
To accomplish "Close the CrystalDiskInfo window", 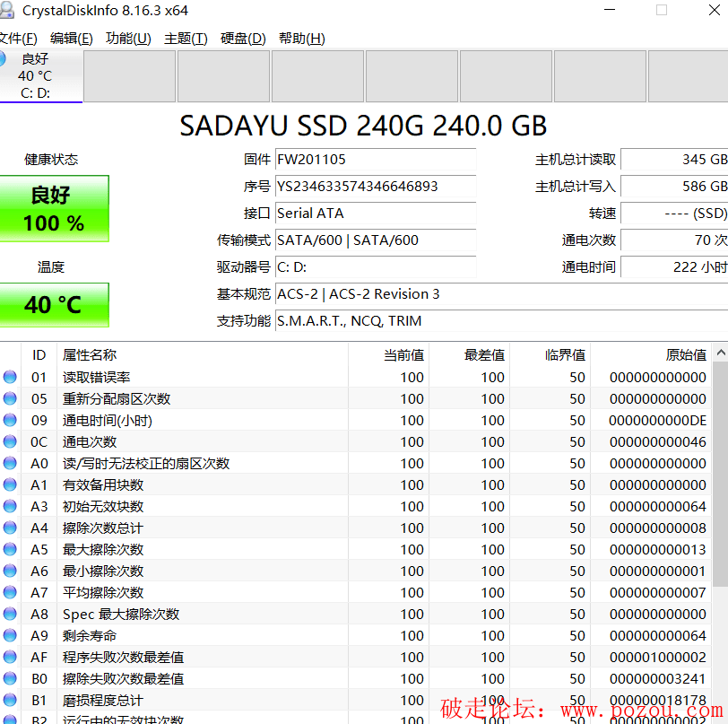I will point(715,10).
